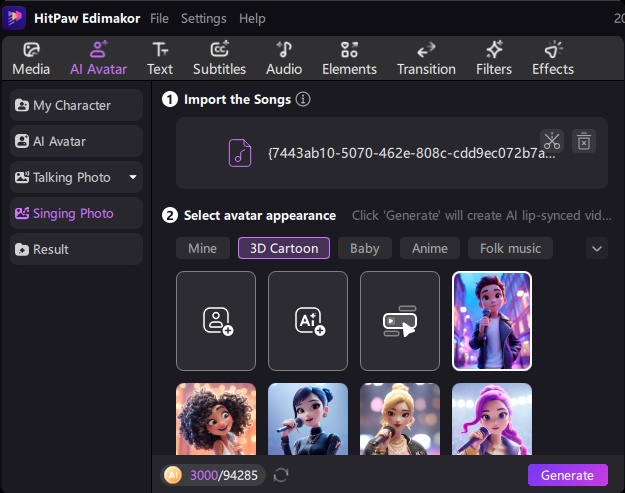Click the video template tile with cursor icon

point(400,321)
